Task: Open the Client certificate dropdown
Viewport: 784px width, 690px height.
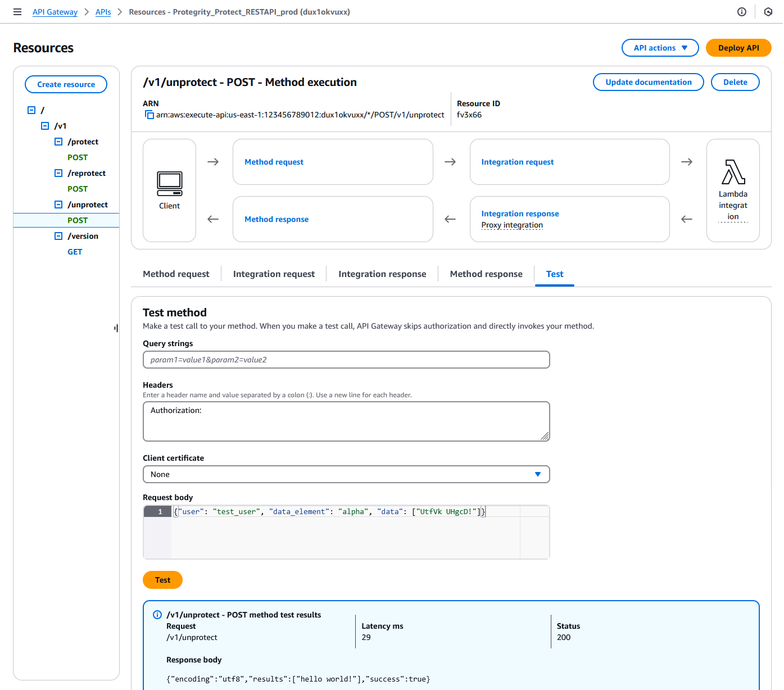Action: (346, 474)
